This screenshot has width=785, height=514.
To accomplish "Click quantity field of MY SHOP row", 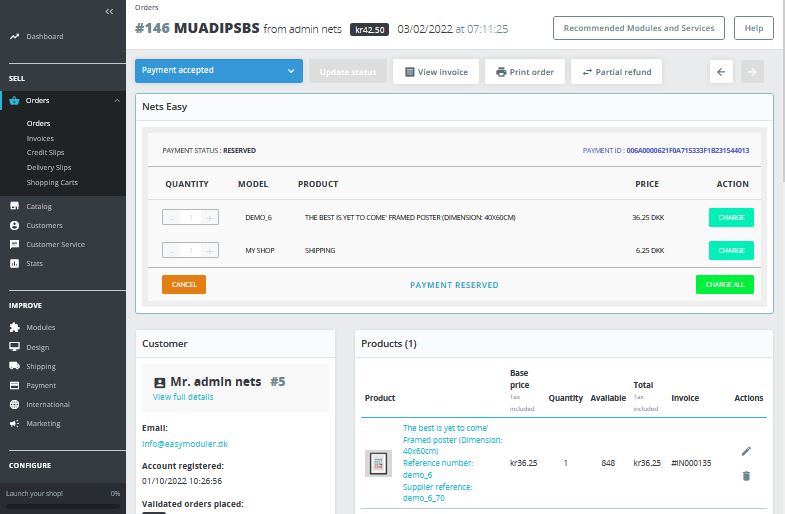I will click(190, 250).
